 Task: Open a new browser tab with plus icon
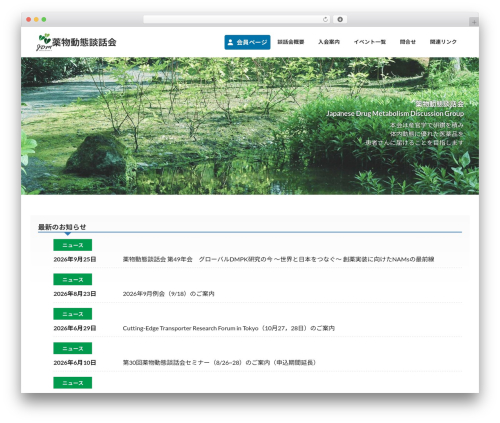(x=474, y=22)
